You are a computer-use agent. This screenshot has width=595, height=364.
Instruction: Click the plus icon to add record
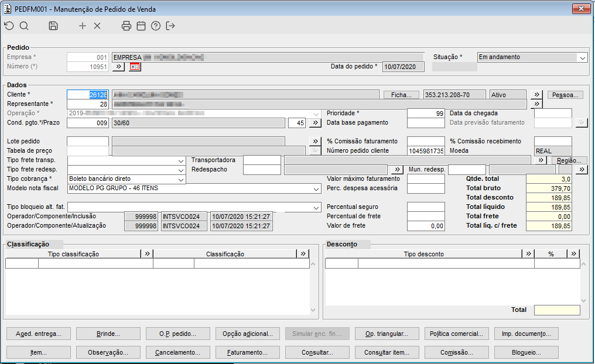83,26
